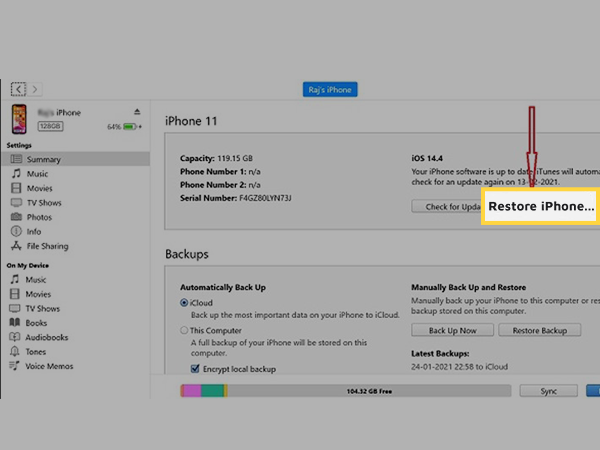The height and width of the screenshot is (450, 600).
Task: Open the Movies film icon under Settings
Action: (16, 188)
